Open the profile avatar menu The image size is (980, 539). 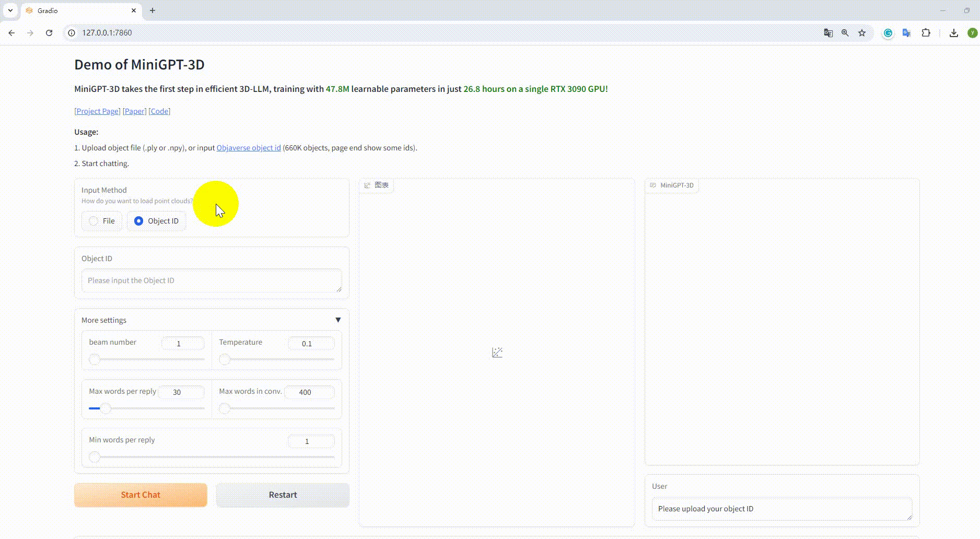pyautogui.click(x=972, y=33)
